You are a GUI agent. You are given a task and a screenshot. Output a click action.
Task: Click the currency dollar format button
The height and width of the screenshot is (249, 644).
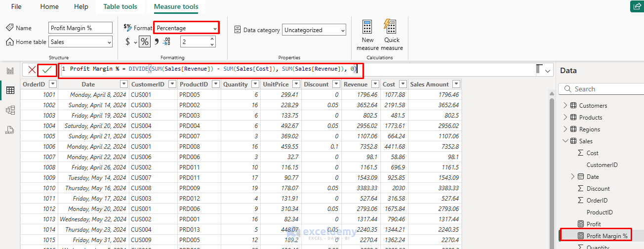tap(128, 42)
